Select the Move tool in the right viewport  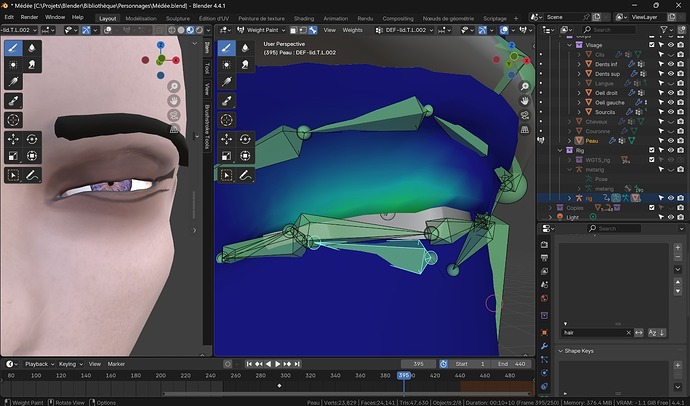(227, 139)
